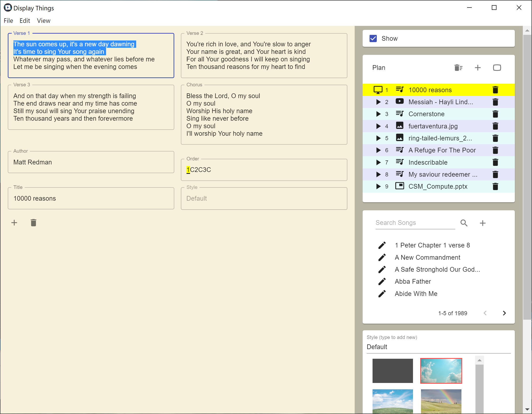This screenshot has height=414, width=532.
Task: Add a new verse with plus icon
Action: tap(14, 223)
